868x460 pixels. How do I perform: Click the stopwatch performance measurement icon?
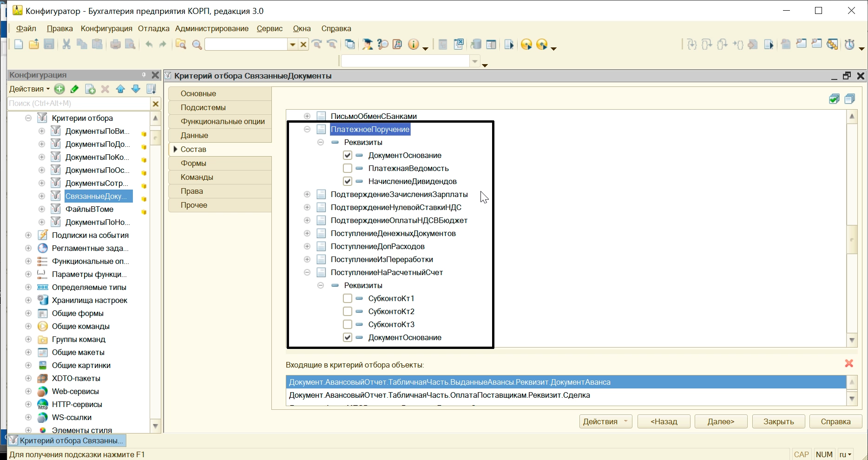[x=849, y=45]
